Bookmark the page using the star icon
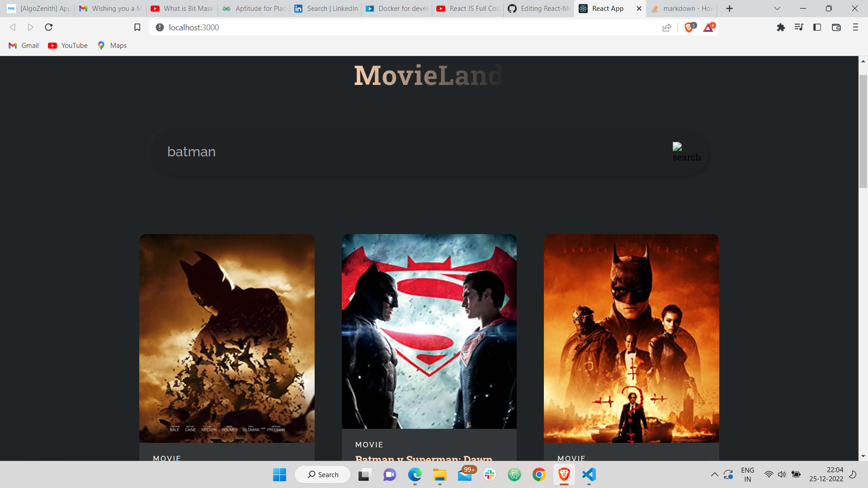 coord(137,27)
